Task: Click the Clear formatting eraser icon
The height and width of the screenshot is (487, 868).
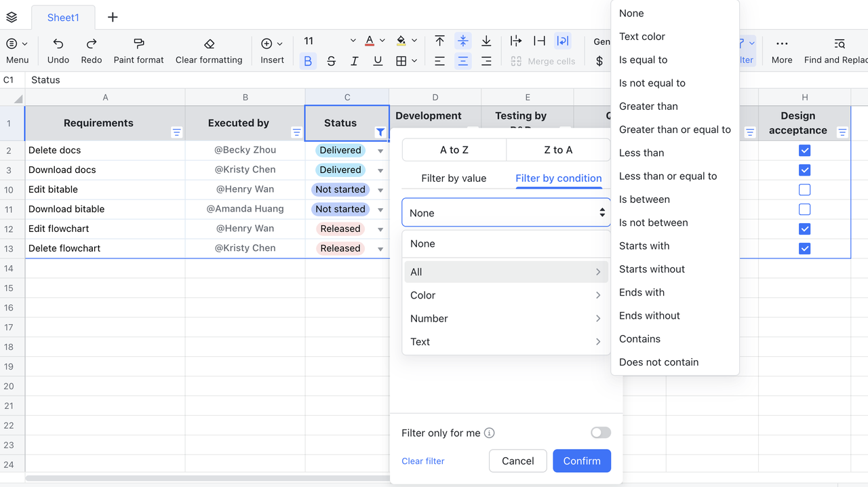Action: pos(209,44)
